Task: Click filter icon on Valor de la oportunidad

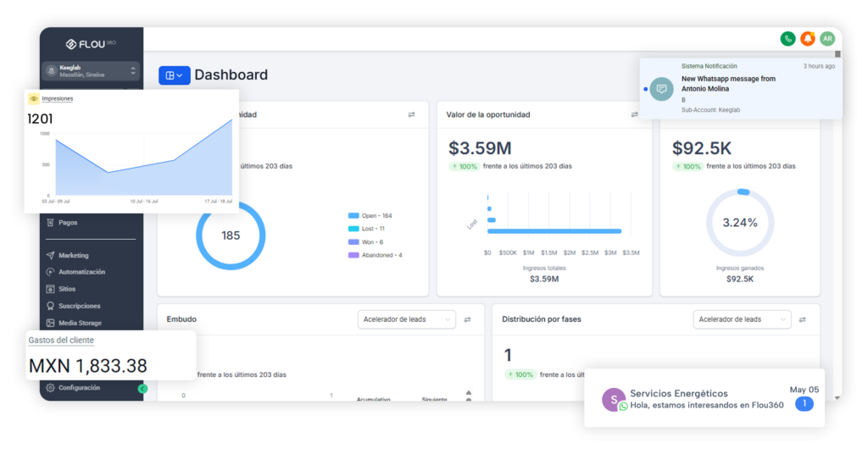Action: coord(634,114)
